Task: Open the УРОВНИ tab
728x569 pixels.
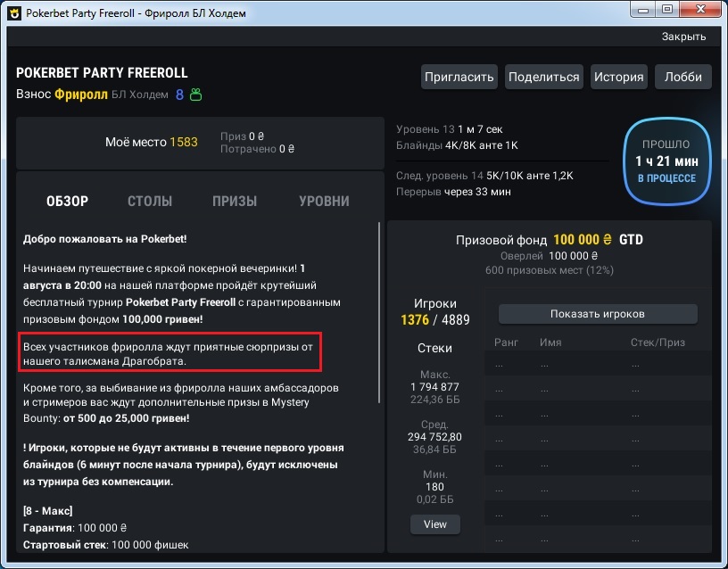Action: pos(324,201)
